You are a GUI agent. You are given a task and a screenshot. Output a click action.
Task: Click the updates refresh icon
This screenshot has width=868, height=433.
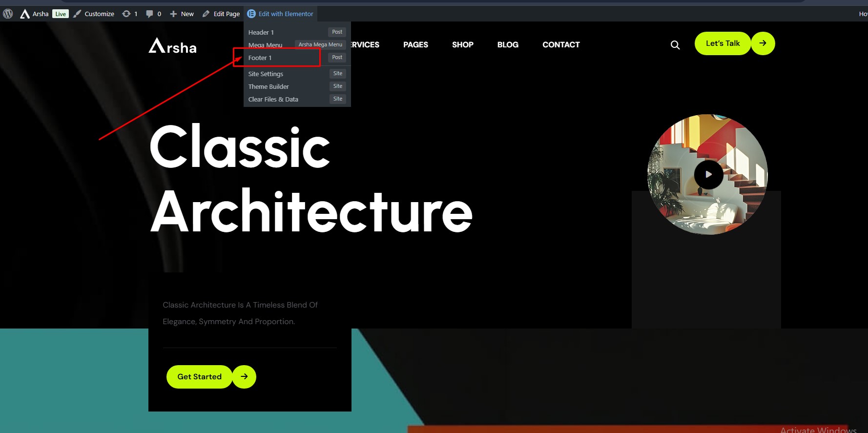coord(126,14)
